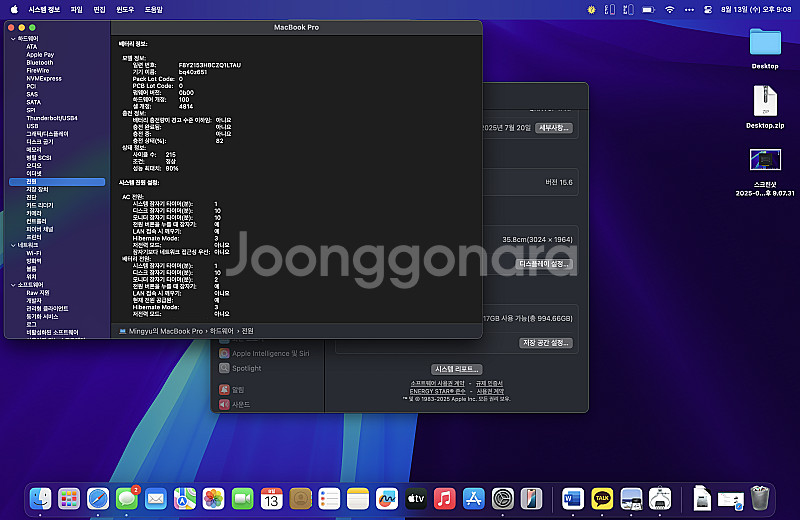
Task: Open the 시스템 정보 app menu
Action: click(44, 9)
